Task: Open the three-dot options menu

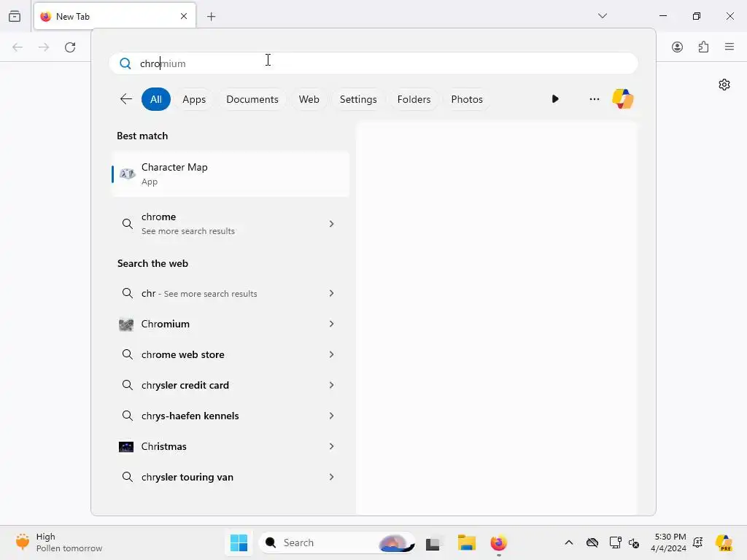Action: 594,99
